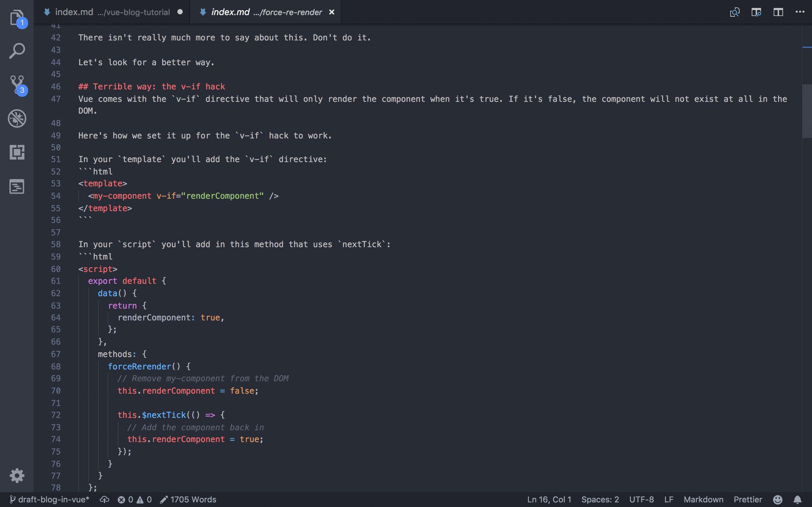Open the Debug panel icon
This screenshot has height=507, width=812.
(16, 119)
